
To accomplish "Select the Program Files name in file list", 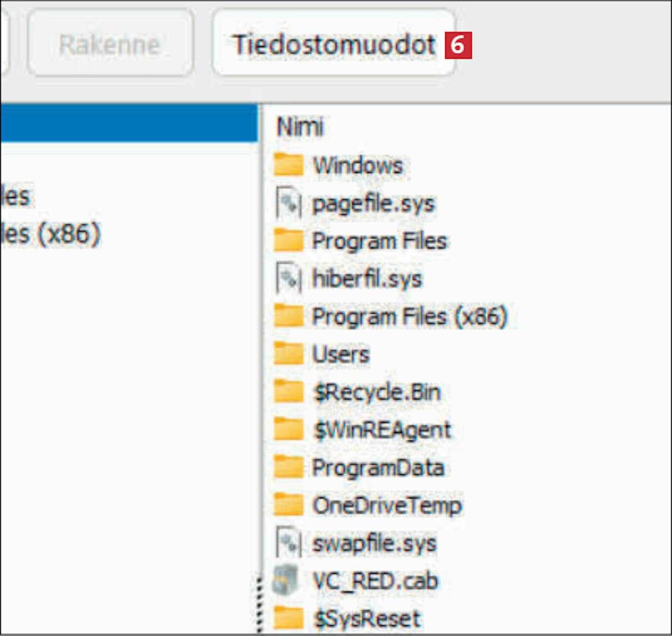I will (379, 241).
